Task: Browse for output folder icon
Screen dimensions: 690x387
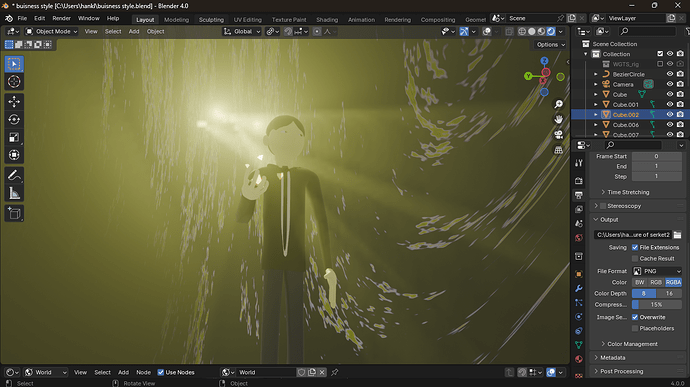Action: click(x=677, y=235)
